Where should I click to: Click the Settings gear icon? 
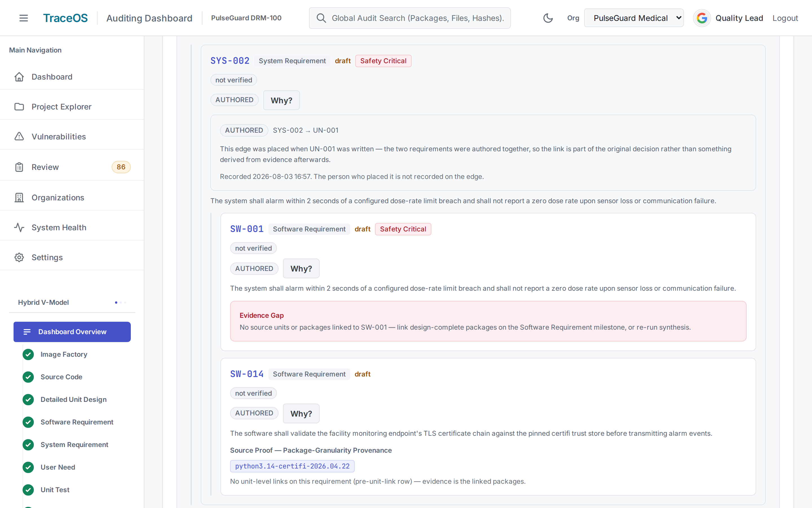coord(19,257)
